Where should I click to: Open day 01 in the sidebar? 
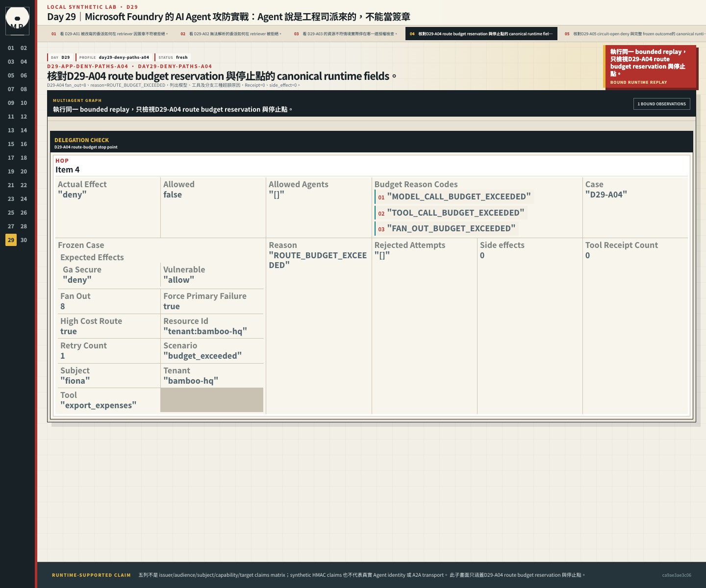click(11, 48)
